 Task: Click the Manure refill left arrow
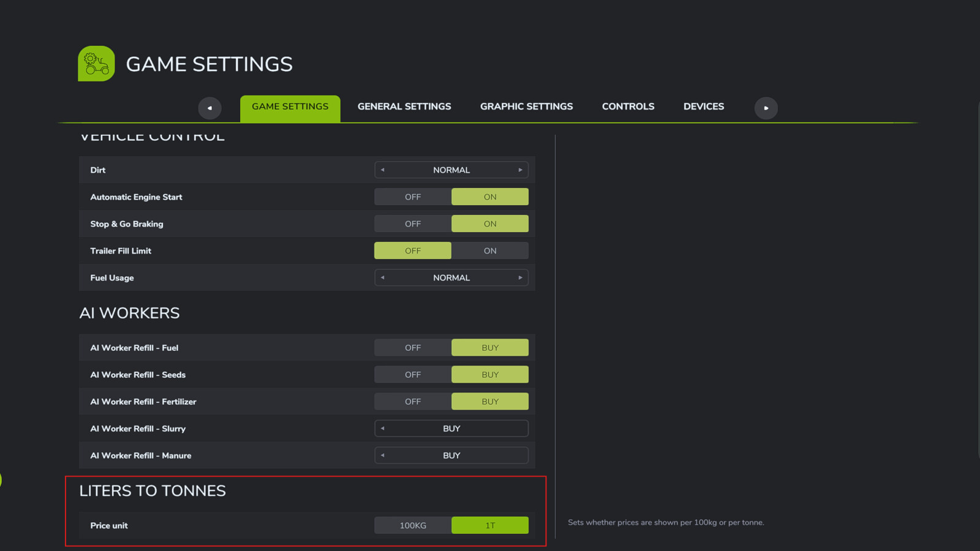(x=383, y=455)
